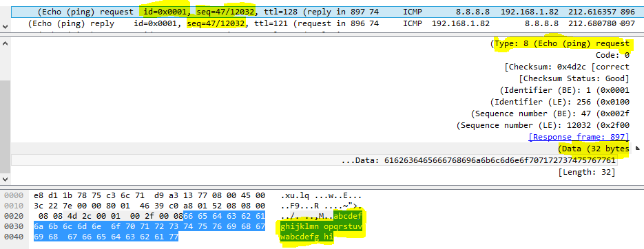This screenshot has width=644, height=249.
Task: Select the Sequence number (BE): 47 field
Action: (x=550, y=113)
